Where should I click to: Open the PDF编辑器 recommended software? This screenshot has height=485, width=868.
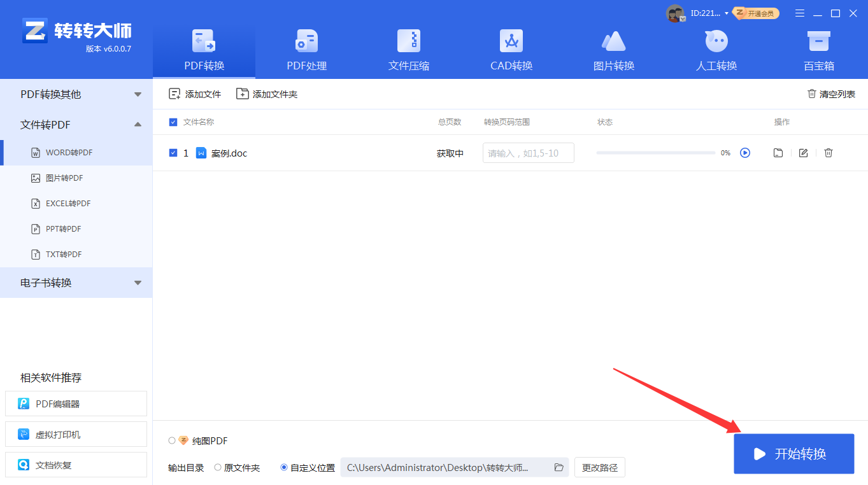coord(76,404)
